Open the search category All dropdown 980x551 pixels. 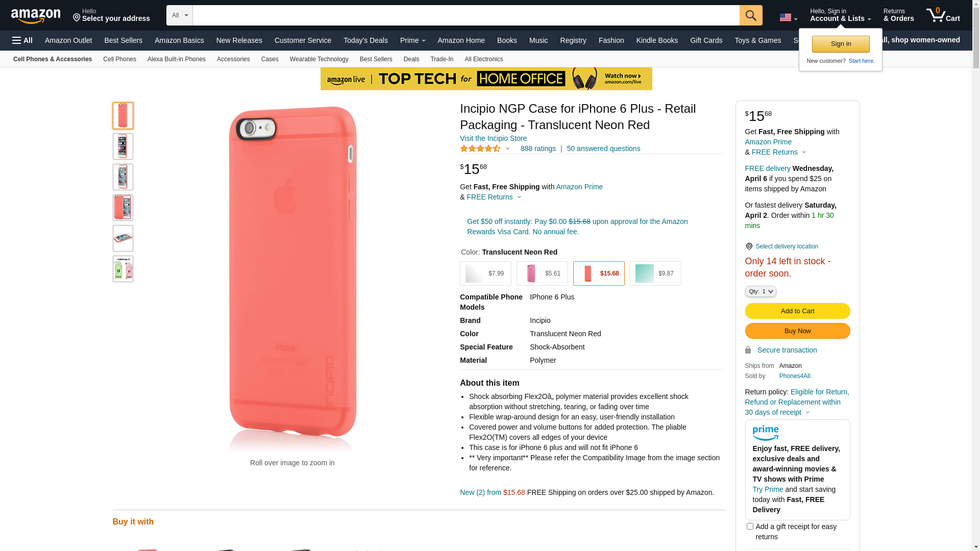coord(180,15)
